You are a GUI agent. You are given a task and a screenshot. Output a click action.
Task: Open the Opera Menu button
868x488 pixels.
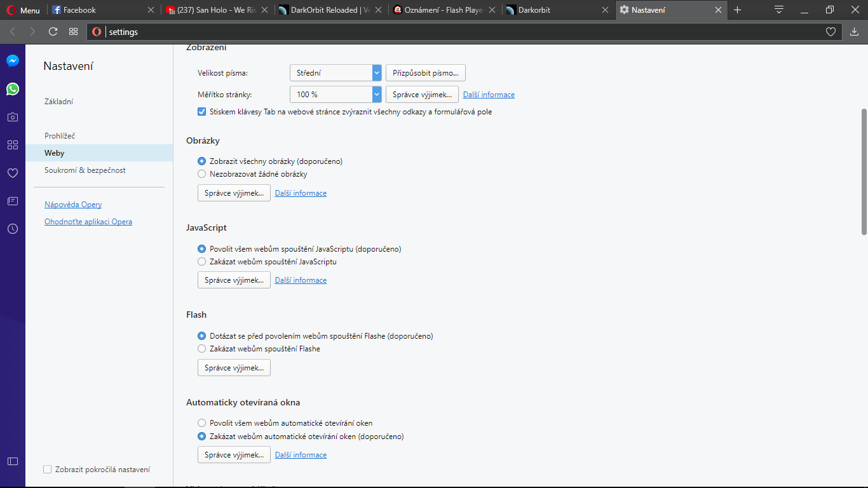pyautogui.click(x=24, y=10)
